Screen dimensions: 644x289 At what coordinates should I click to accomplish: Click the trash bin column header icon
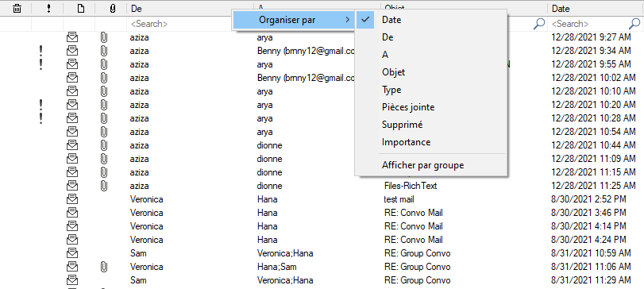click(x=17, y=9)
